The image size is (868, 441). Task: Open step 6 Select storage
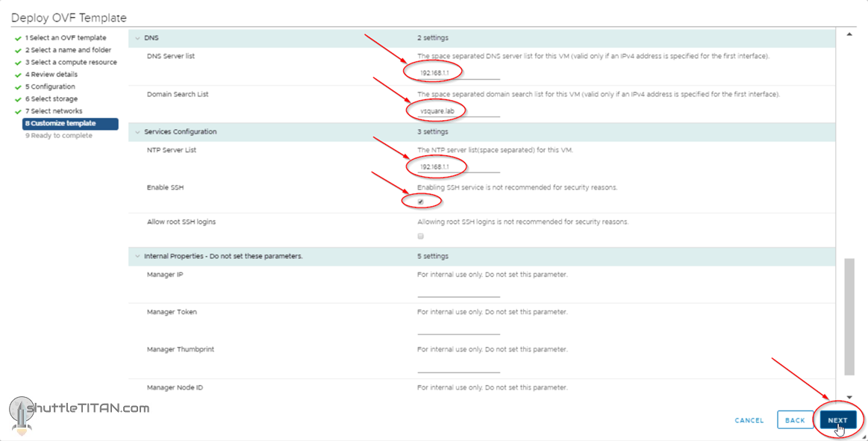pyautogui.click(x=51, y=99)
